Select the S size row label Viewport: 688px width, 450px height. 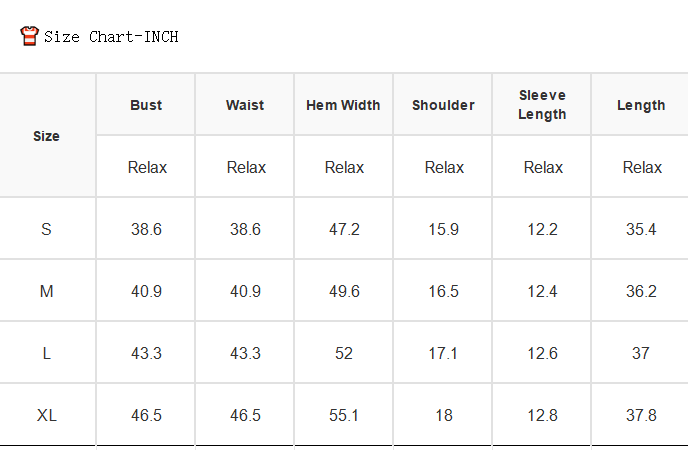click(x=47, y=229)
